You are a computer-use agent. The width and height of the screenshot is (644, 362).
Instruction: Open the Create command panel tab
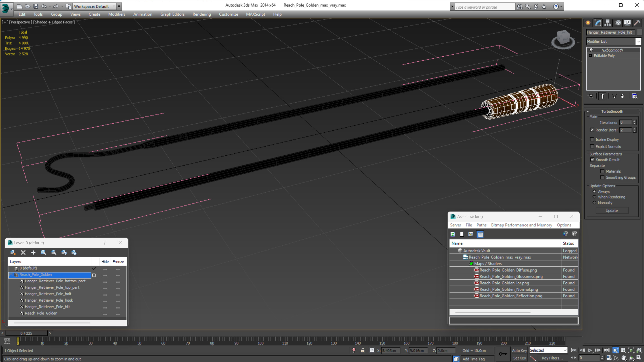588,23
